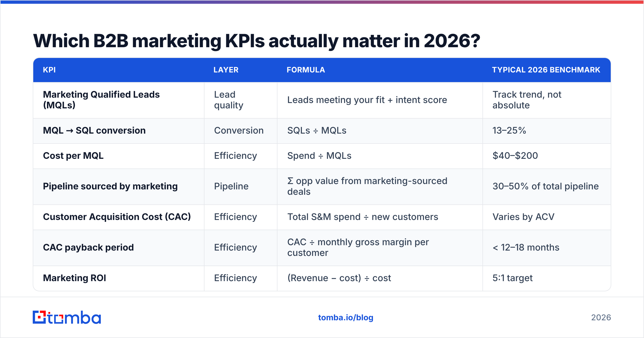
Task: Click the $40–$200 benchmark value
Action: 515,156
